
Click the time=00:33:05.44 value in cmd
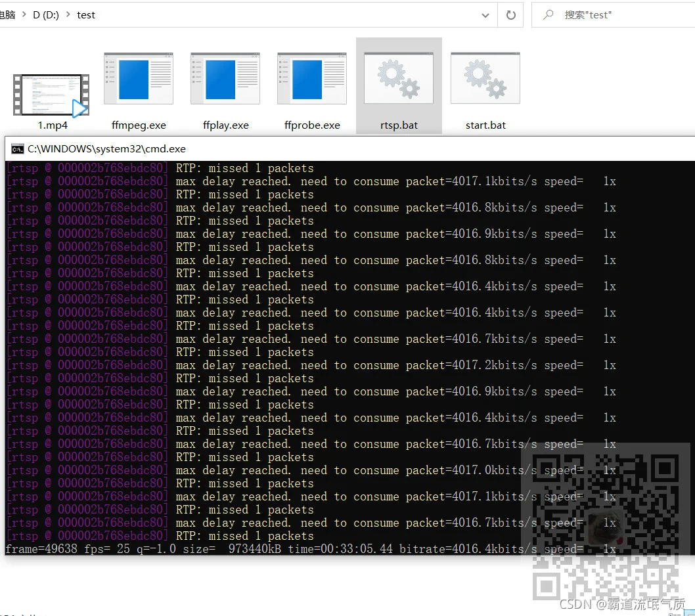coord(340,549)
